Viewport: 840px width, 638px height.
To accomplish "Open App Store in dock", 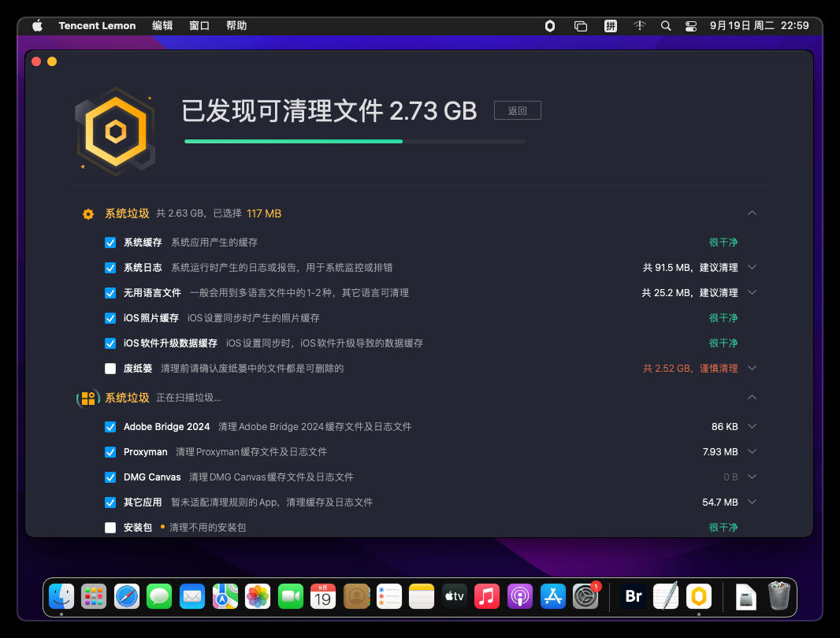I will pyautogui.click(x=553, y=596).
